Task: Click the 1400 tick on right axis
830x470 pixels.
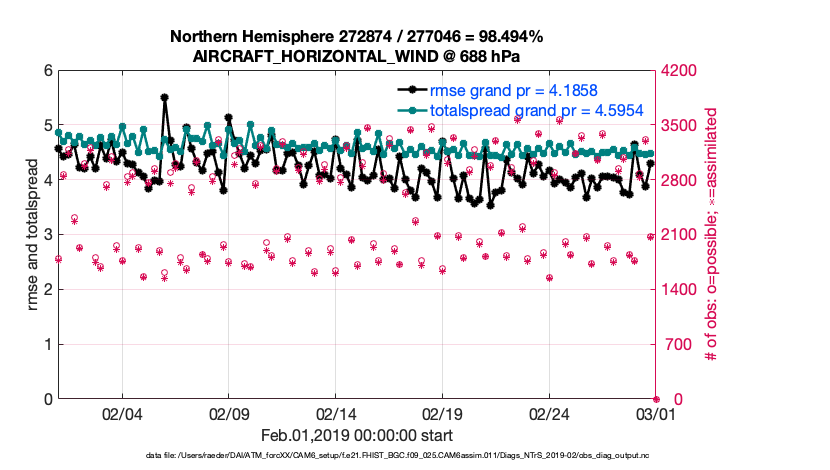Action: pos(682,290)
